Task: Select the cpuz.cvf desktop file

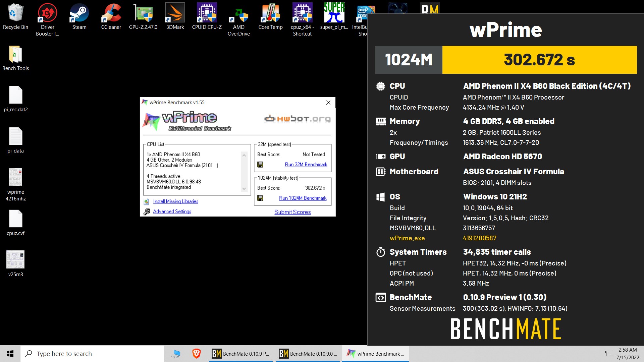Action: point(15,223)
